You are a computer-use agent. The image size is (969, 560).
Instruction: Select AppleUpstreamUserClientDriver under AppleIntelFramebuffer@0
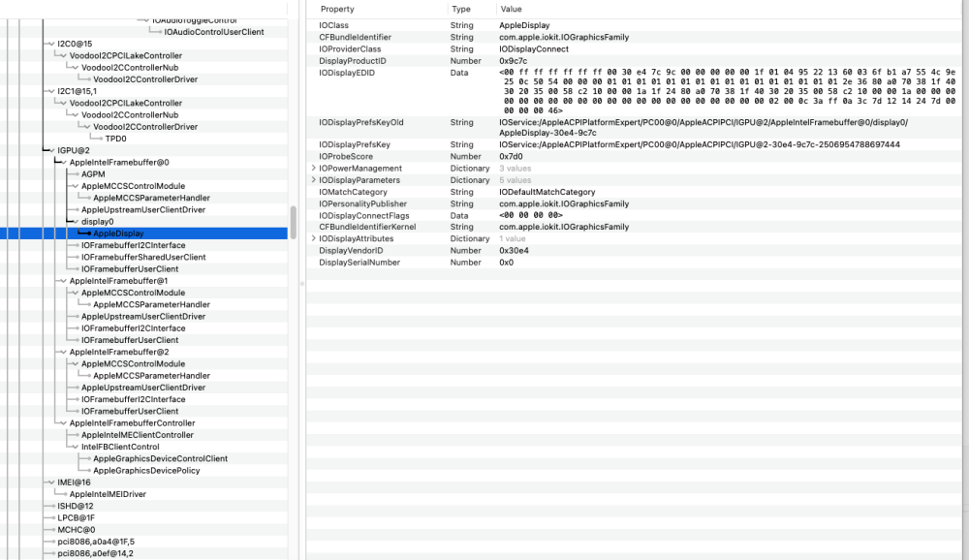click(x=143, y=210)
